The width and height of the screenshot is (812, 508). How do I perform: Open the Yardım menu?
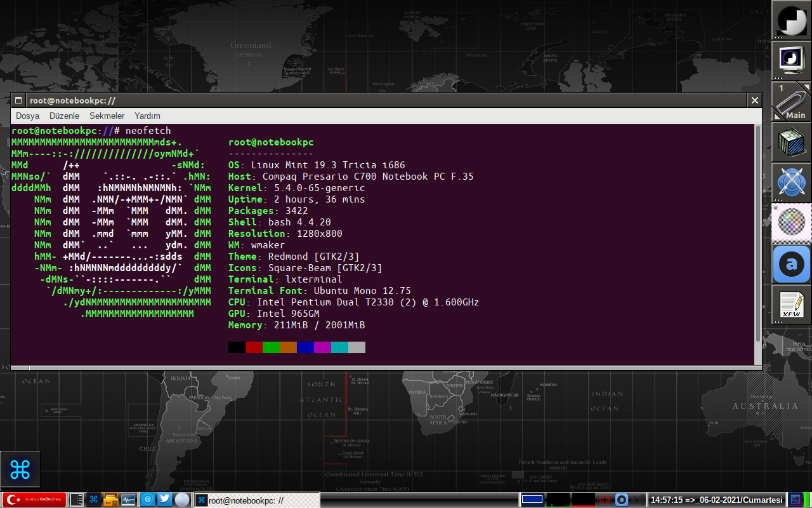[147, 116]
